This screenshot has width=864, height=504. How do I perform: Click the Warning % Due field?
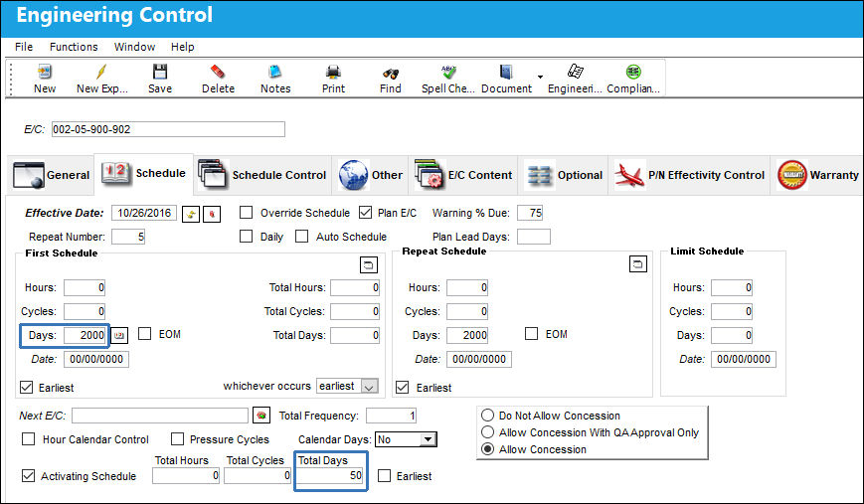click(x=530, y=213)
